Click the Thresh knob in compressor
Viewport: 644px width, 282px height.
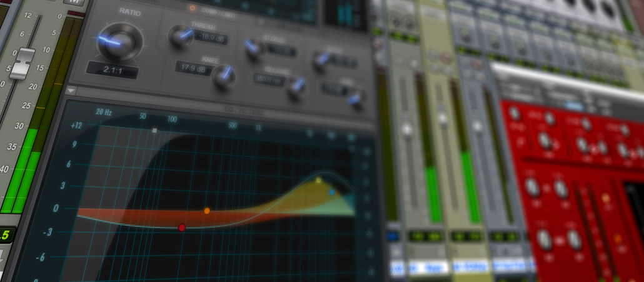click(x=181, y=36)
